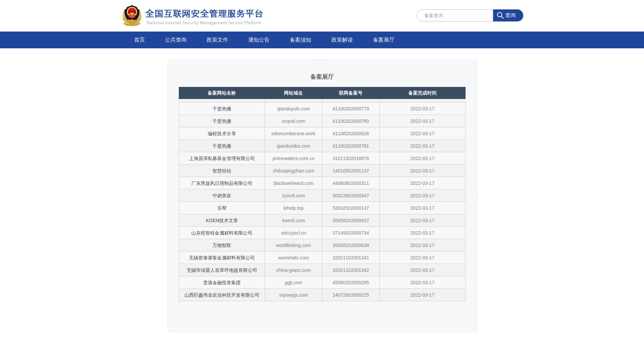Click the 编程技术分享 site name row
644x349 pixels.
point(222,134)
